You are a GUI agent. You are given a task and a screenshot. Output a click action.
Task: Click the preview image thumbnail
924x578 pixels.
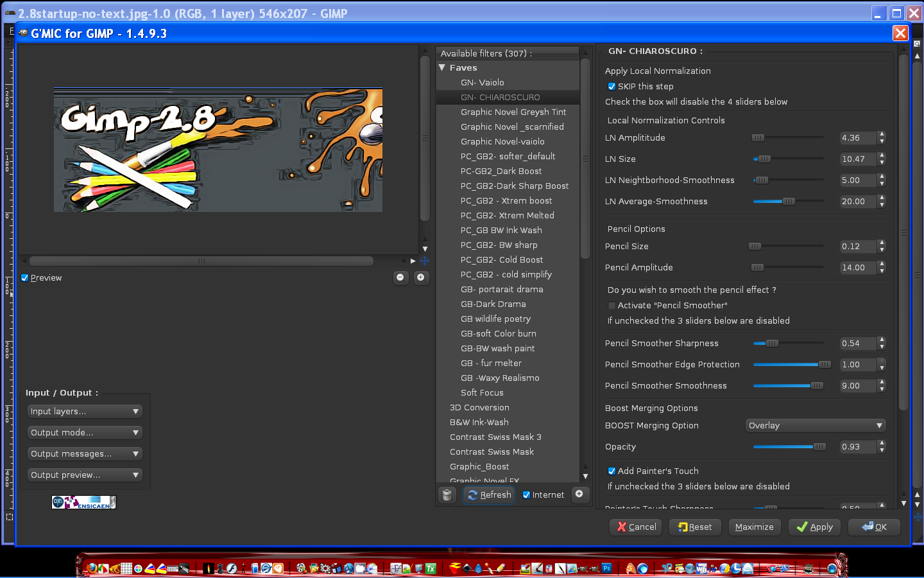(218, 150)
